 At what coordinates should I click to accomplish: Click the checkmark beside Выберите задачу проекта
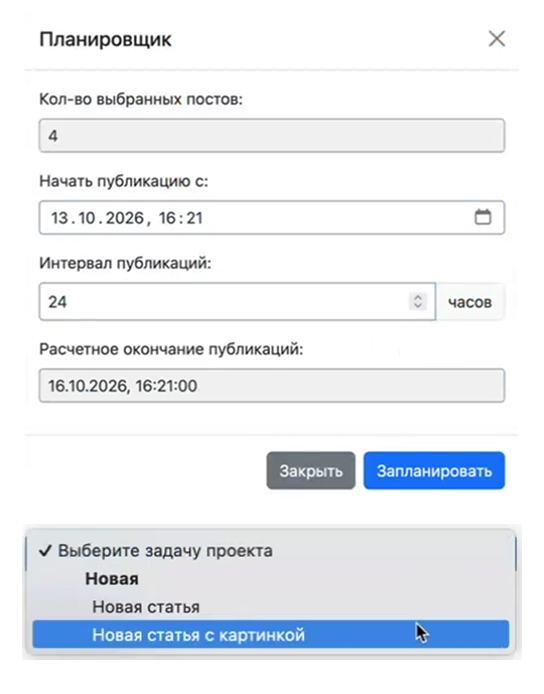[45, 551]
